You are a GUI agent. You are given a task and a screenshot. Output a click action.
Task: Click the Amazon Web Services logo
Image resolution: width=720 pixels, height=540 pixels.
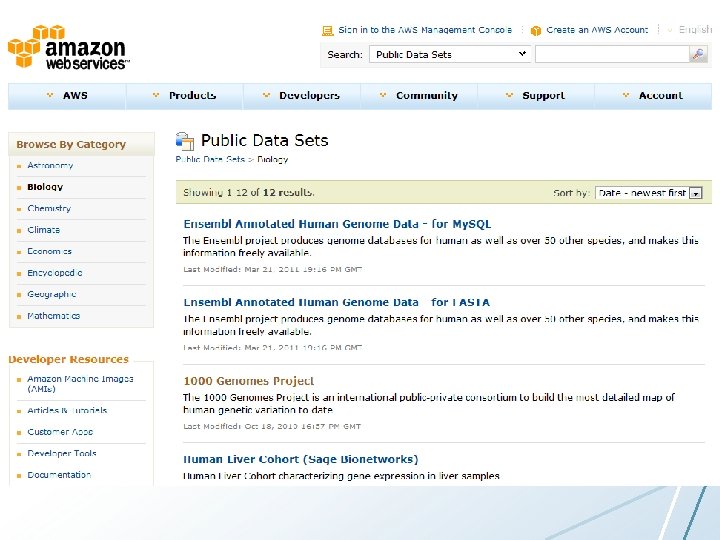[68, 47]
